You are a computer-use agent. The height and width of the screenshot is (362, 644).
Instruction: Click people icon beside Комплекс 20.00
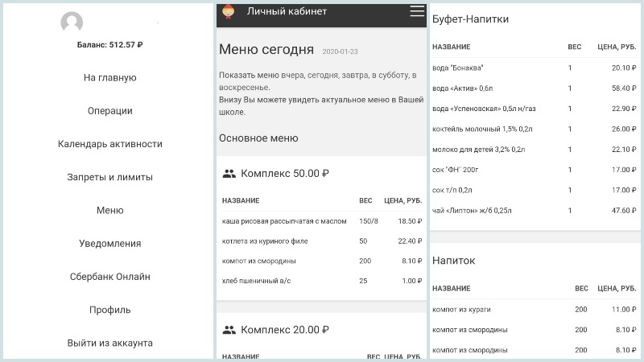(229, 330)
